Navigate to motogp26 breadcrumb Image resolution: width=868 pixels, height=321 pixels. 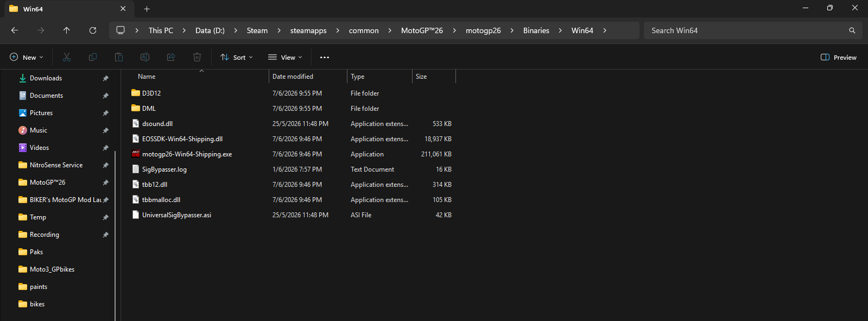(x=483, y=30)
